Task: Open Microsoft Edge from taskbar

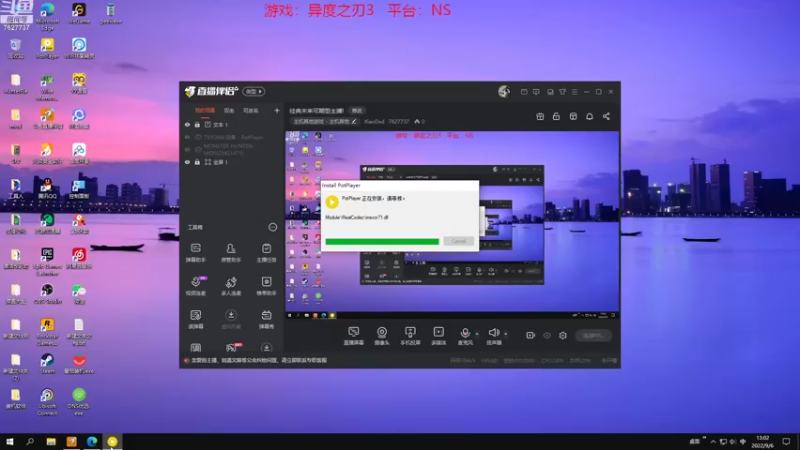Action: pos(92,441)
